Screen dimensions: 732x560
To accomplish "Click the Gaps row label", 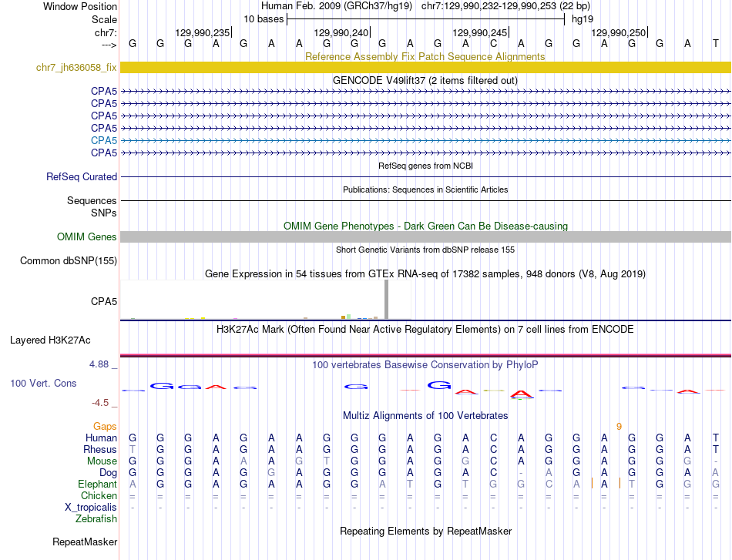I will pos(105,426).
